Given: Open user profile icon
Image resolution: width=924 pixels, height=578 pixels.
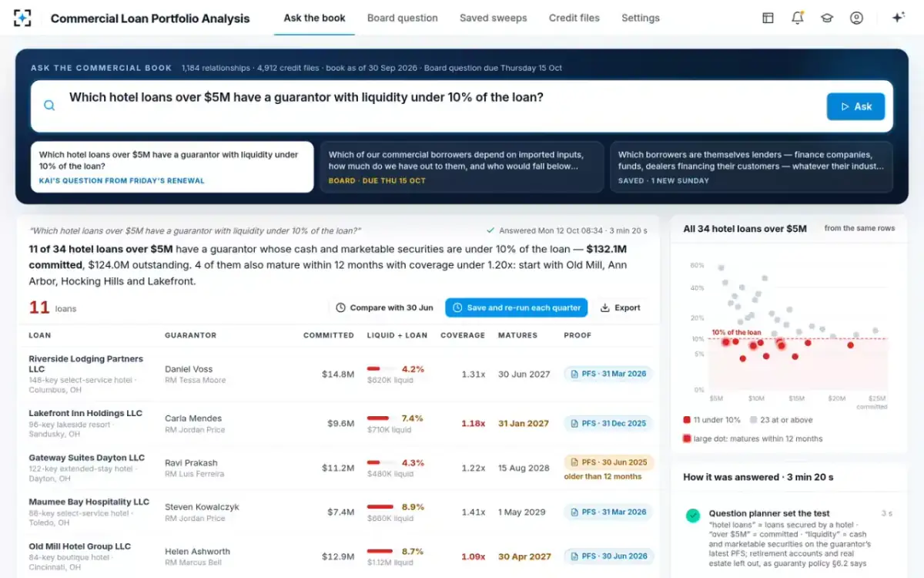Looking at the screenshot, I should click(856, 18).
